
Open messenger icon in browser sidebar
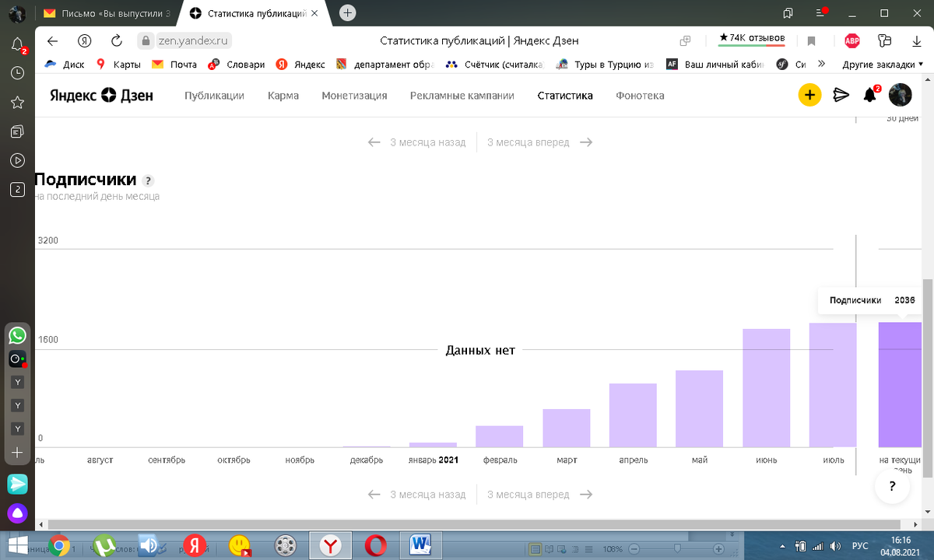point(17,484)
